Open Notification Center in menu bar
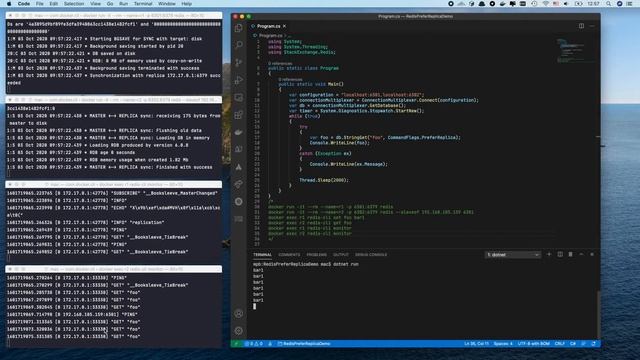 point(630,4)
